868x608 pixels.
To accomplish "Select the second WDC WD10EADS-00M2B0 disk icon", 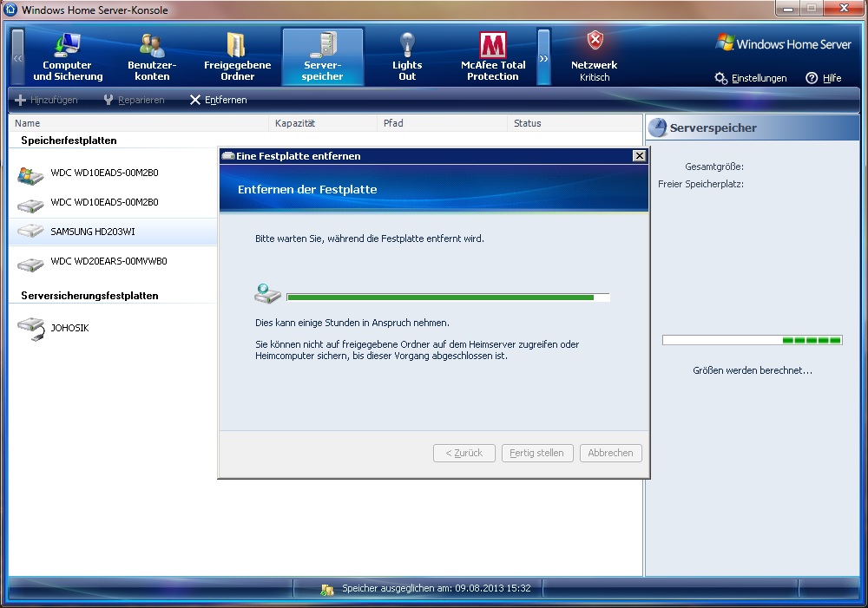I will 30,206.
